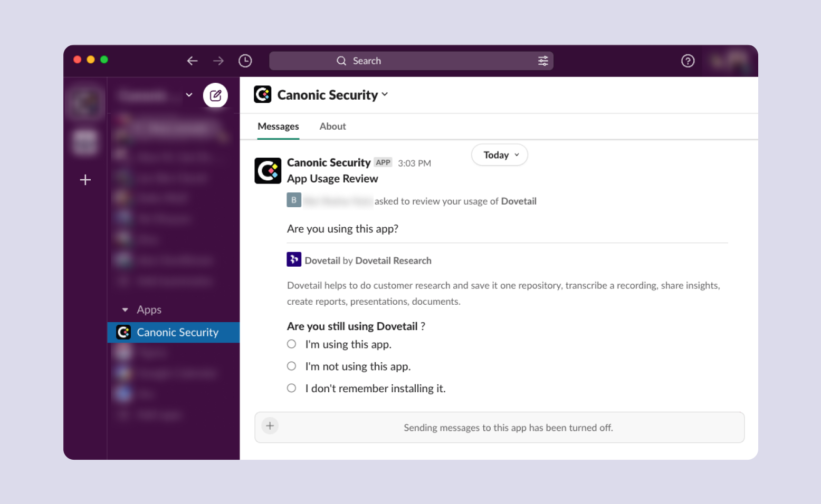Screen dimensions: 821x504
Task: Collapse the Apps section in sidebar
Action: click(125, 309)
